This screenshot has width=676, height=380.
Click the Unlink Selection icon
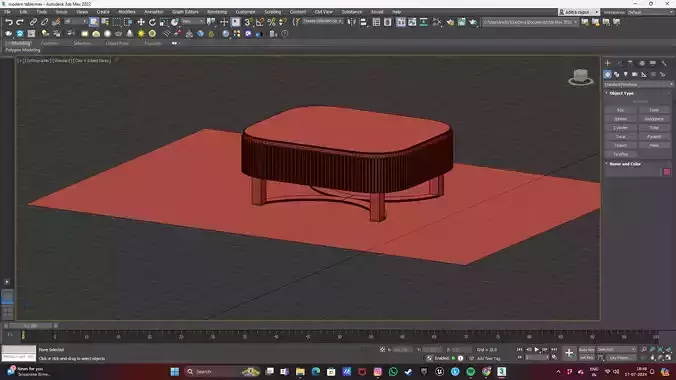44,22
